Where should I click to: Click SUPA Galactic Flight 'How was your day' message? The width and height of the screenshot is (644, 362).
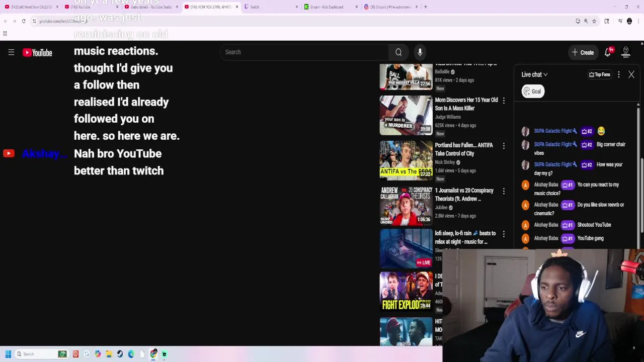(578, 168)
